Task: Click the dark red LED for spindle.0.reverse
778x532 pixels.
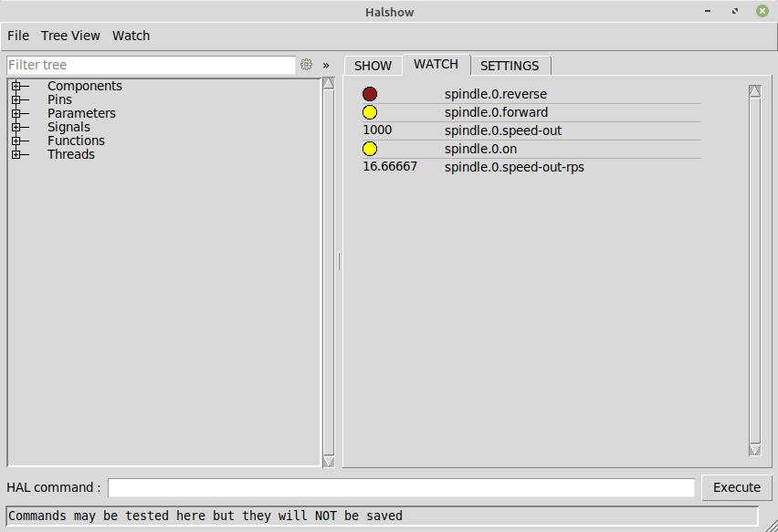Action: click(370, 94)
